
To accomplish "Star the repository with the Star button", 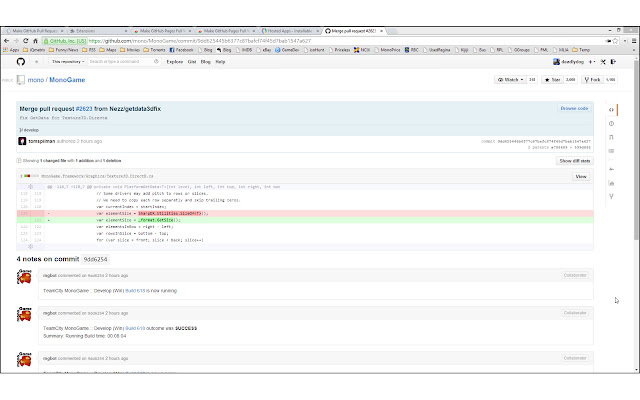I will coord(552,80).
